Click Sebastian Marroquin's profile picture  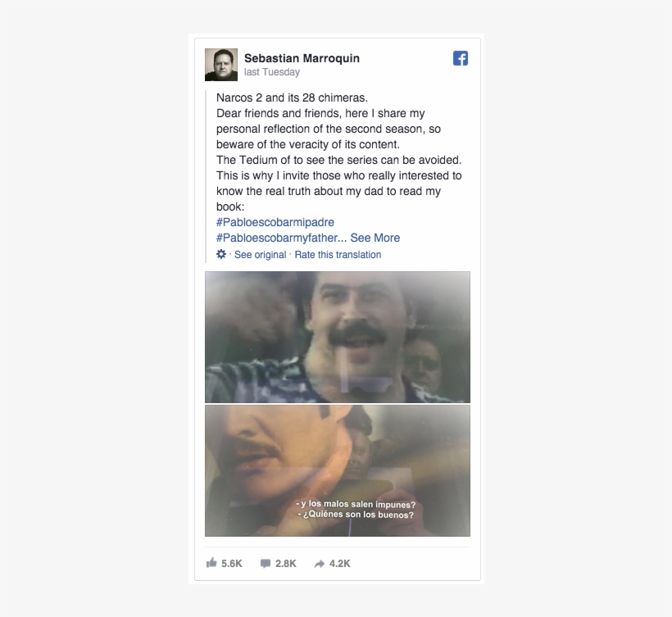point(220,63)
